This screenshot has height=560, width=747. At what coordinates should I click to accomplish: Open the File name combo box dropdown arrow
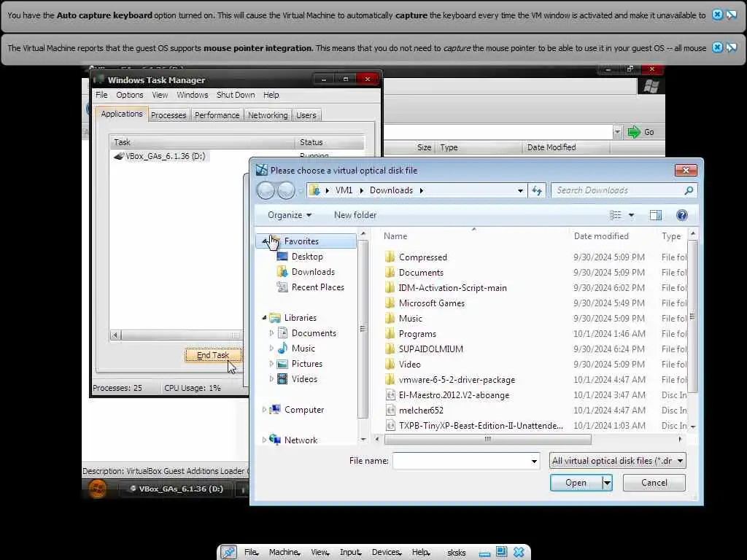point(534,461)
